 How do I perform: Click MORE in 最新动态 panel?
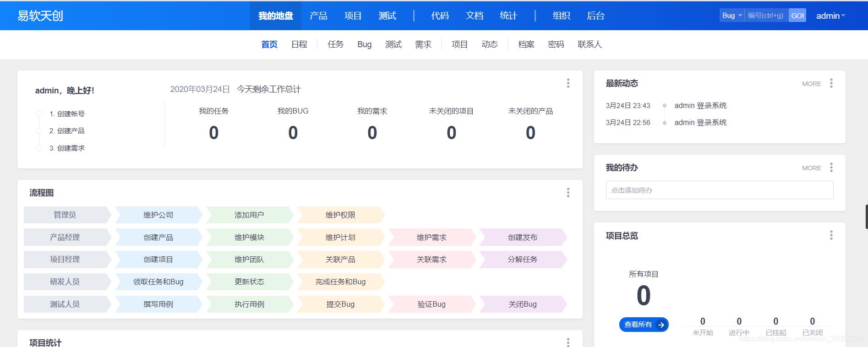[x=811, y=84]
